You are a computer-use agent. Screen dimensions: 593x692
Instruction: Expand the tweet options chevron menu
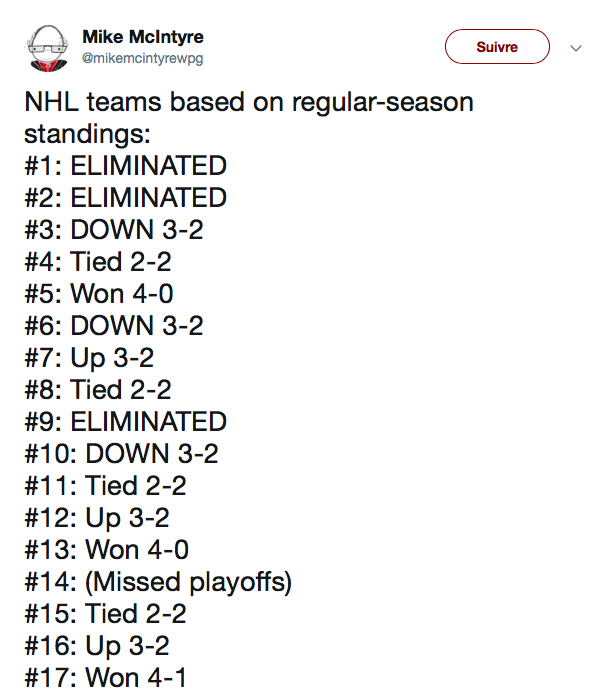click(575, 48)
